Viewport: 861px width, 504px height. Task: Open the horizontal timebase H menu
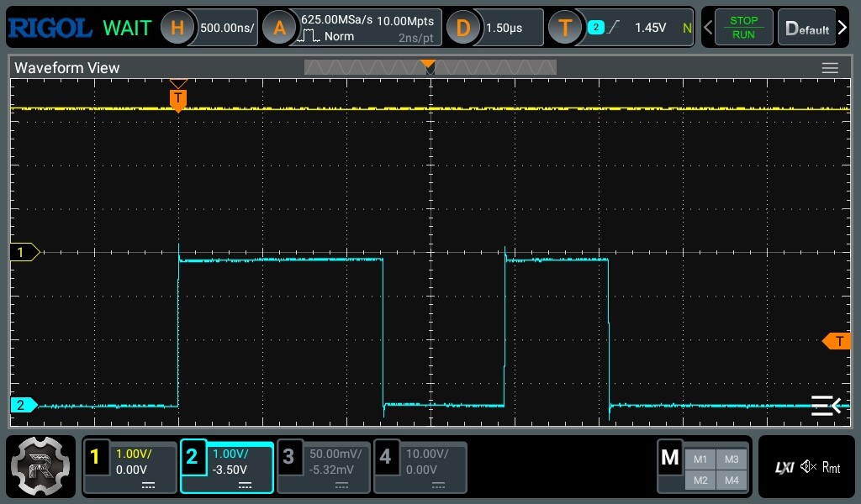(x=177, y=27)
